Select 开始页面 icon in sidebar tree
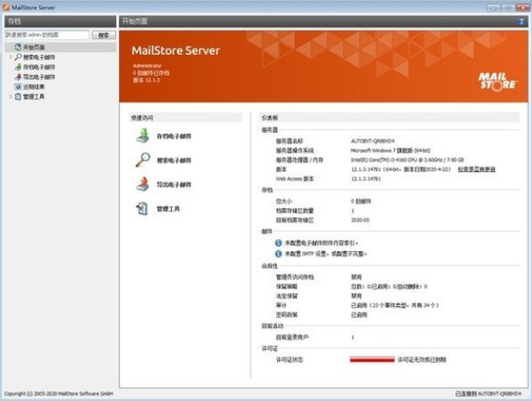This screenshot has width=532, height=401. click(18, 47)
